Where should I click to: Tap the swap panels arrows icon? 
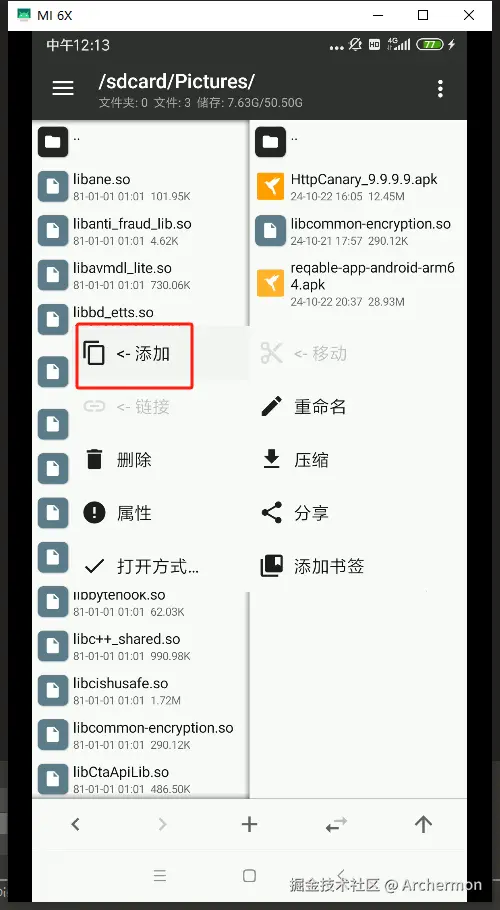coord(336,824)
